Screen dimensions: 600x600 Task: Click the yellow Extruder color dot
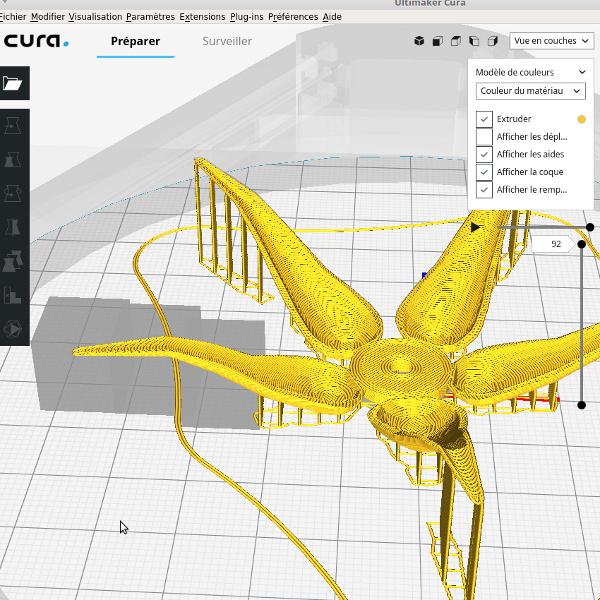pyautogui.click(x=581, y=119)
